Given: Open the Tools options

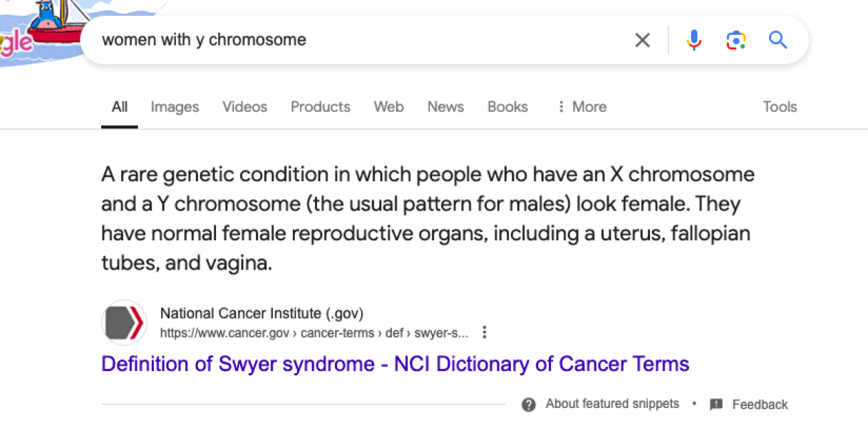Looking at the screenshot, I should click(x=779, y=106).
